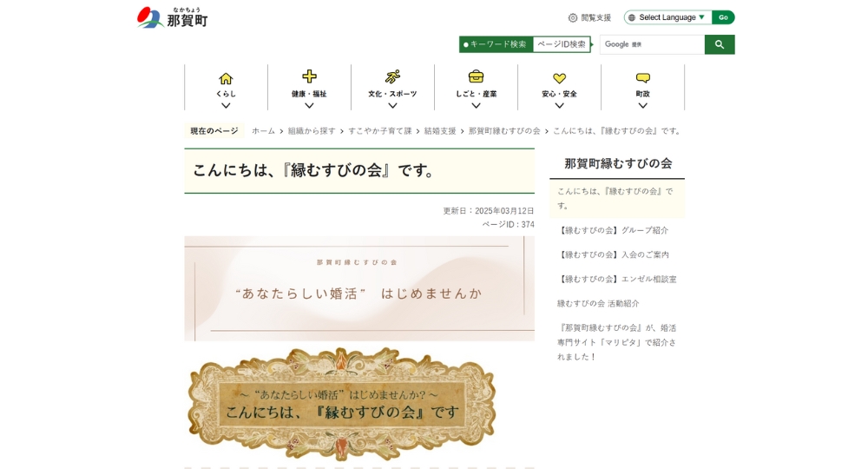Open 閲覧支援 accessibility settings
The height and width of the screenshot is (469, 868).
(x=589, y=17)
